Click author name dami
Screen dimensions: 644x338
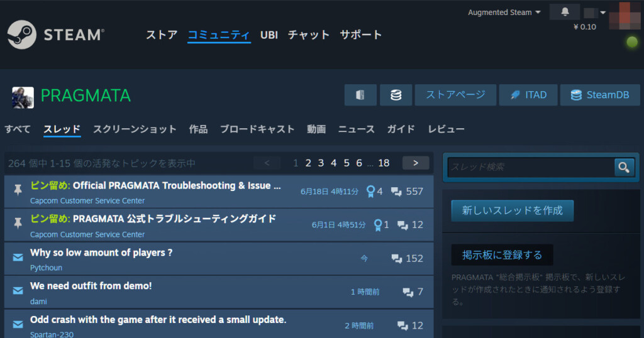pyautogui.click(x=38, y=302)
